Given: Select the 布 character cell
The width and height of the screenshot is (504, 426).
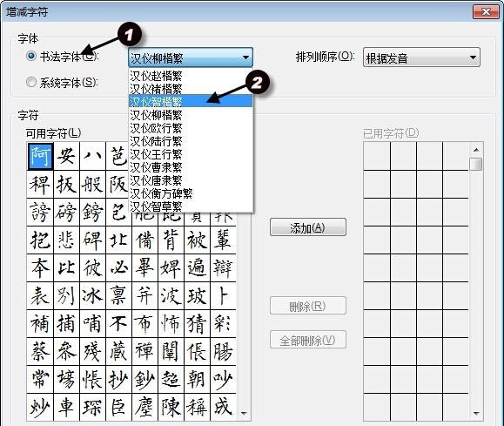Looking at the screenshot, I should point(144,324).
